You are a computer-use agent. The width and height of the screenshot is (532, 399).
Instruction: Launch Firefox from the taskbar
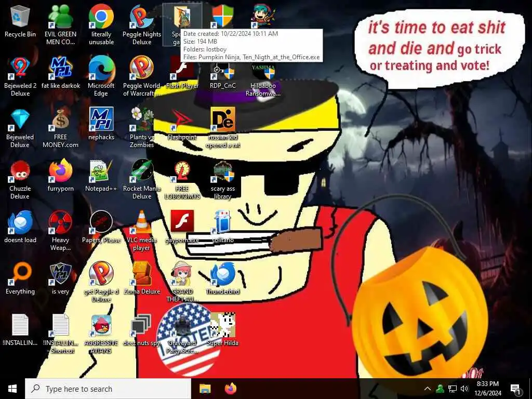pos(231,389)
